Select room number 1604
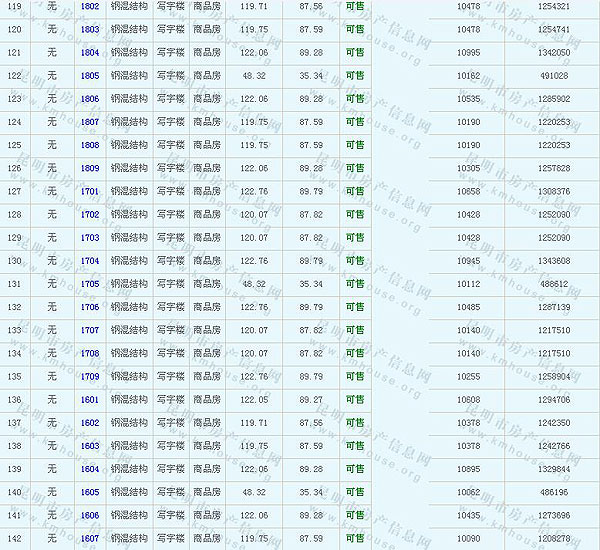Viewport: 600px width, 550px height. pyautogui.click(x=90, y=469)
